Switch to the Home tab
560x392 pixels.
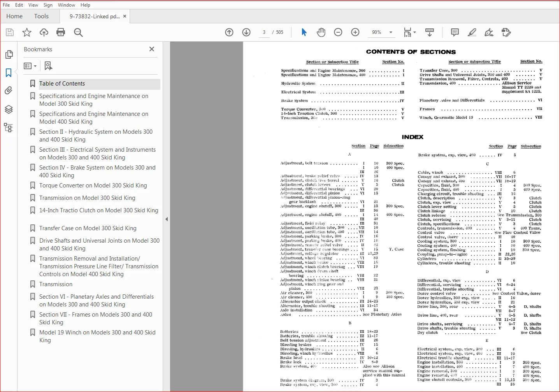[x=14, y=16]
